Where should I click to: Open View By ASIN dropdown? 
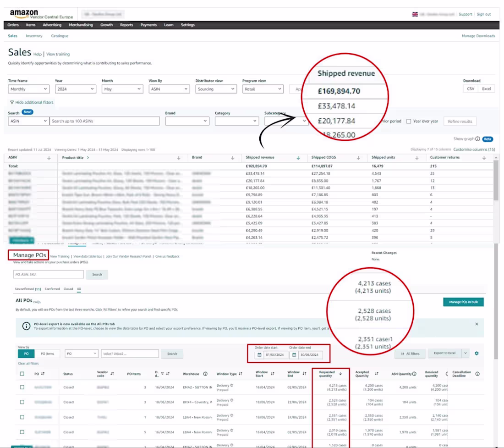tap(169, 89)
